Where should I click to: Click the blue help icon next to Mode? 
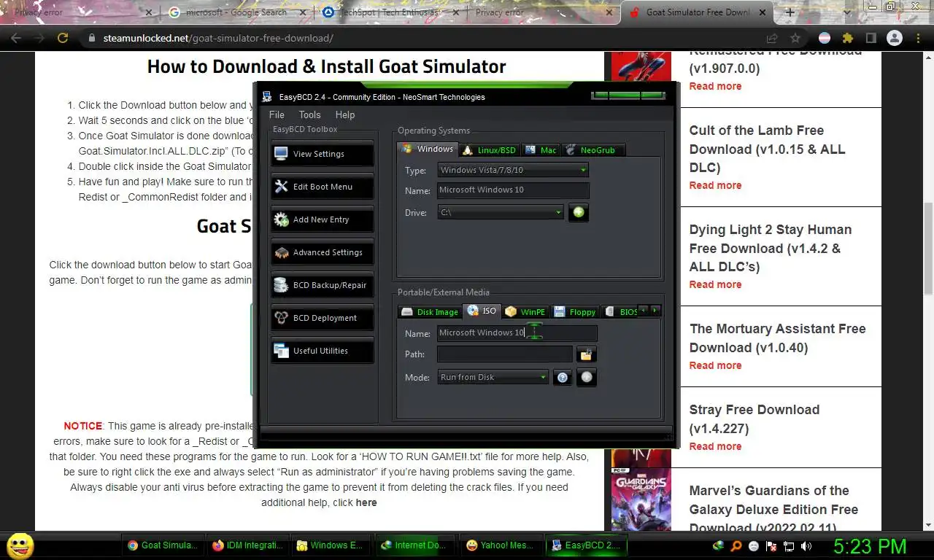click(x=562, y=377)
